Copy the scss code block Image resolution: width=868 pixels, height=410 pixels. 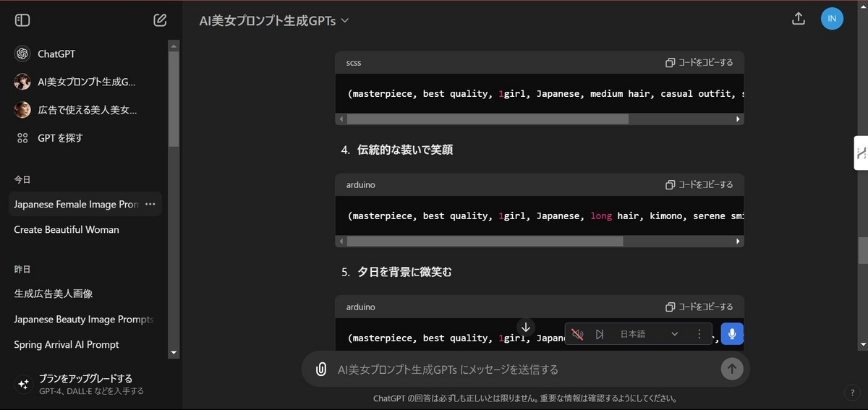coord(699,63)
